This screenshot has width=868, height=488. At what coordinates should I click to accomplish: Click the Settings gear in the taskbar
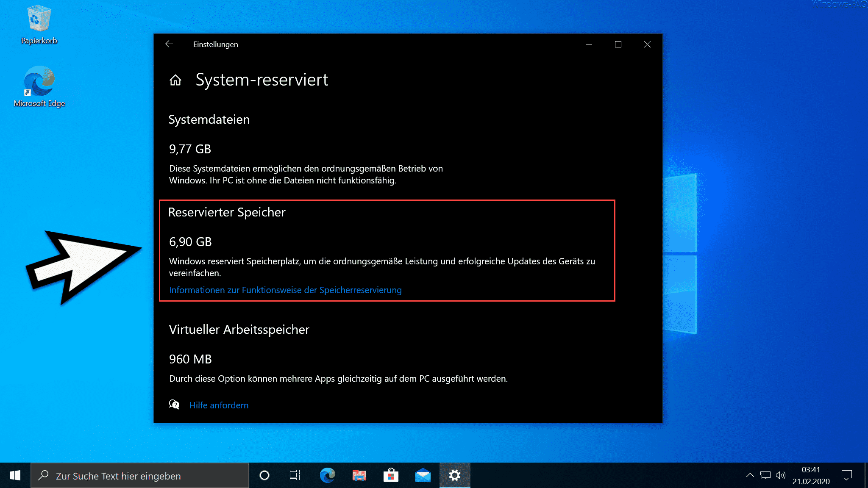[455, 475]
